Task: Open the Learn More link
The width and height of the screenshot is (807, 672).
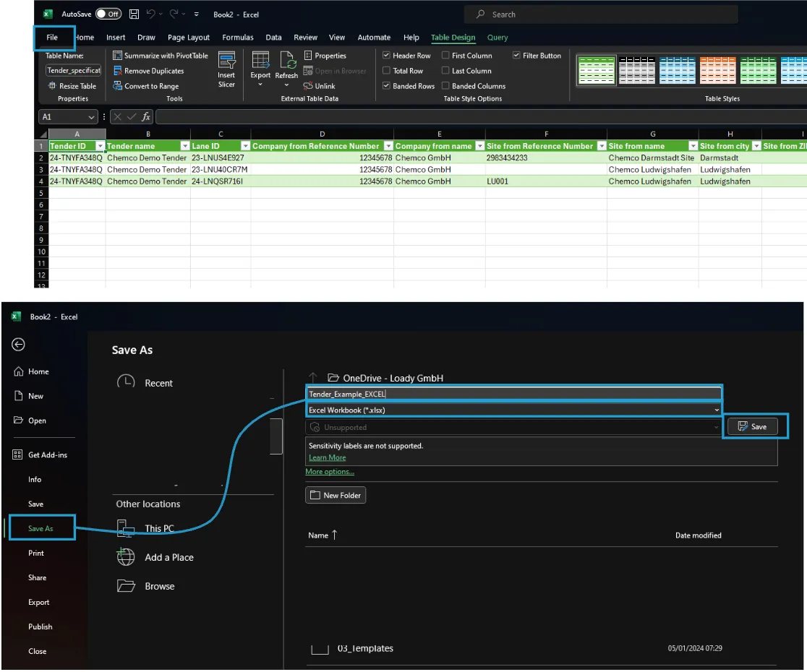Action: 328,457
